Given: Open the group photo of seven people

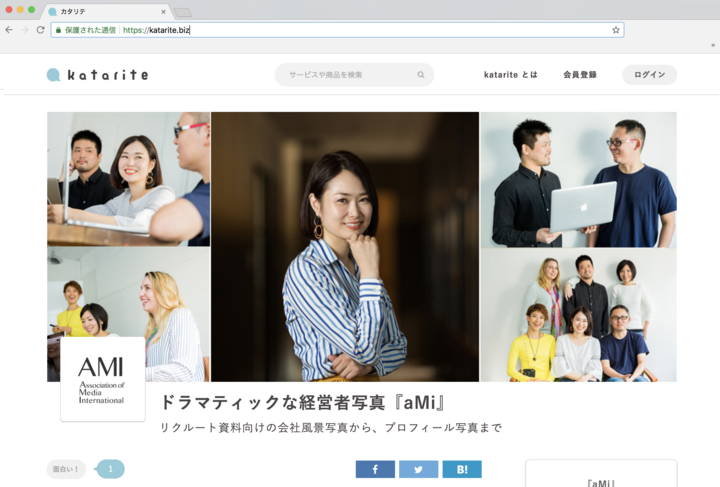Looking at the screenshot, I should [579, 315].
